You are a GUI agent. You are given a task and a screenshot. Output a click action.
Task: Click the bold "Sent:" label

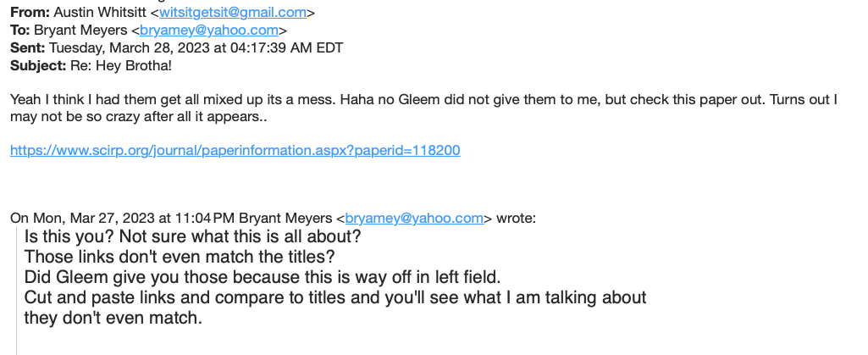pos(28,47)
